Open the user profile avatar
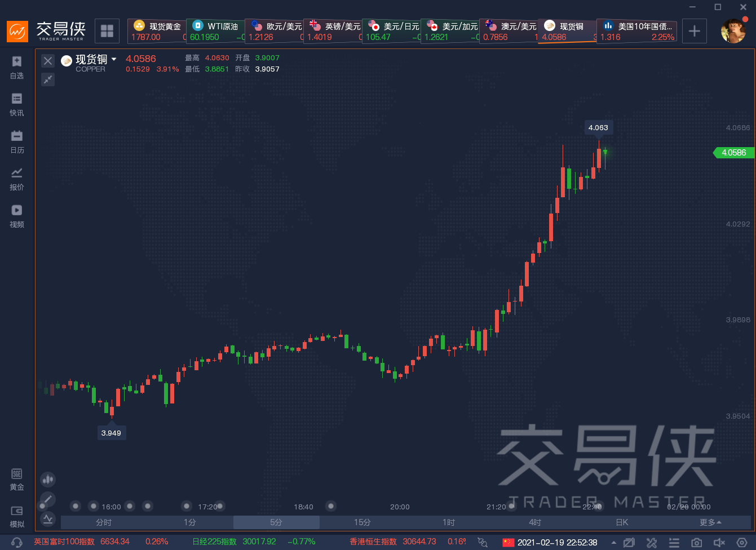Image resolution: width=756 pixels, height=550 pixels. point(733,31)
